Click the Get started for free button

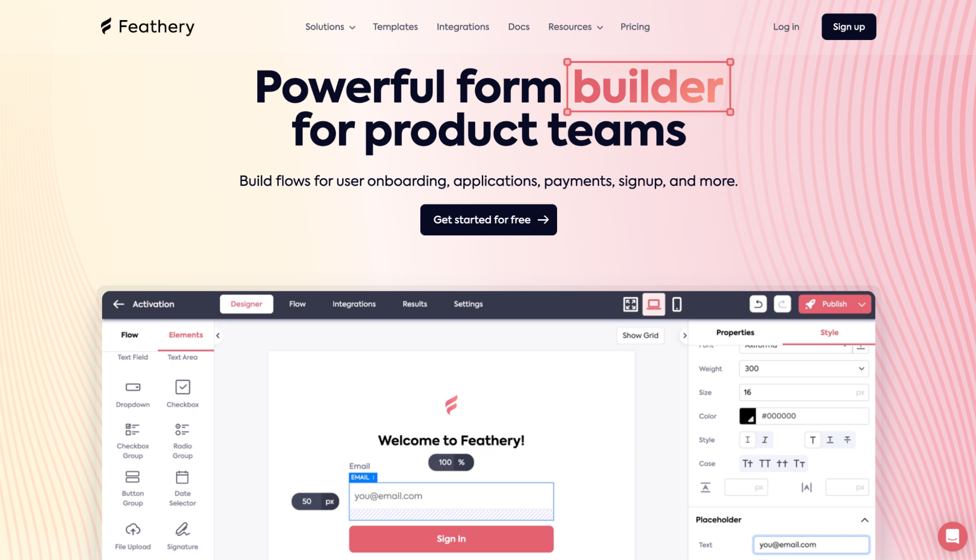488,219
